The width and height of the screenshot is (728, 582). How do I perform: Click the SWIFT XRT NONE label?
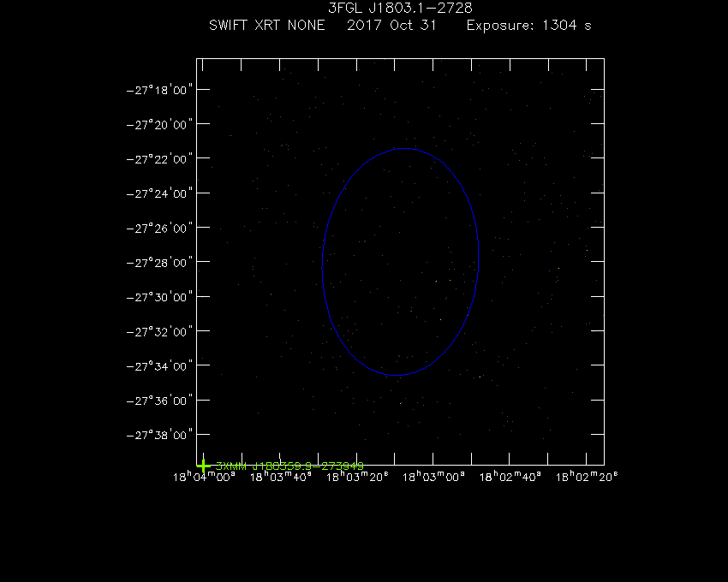266,25
